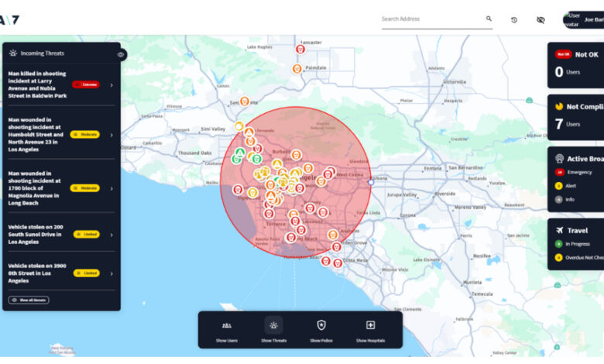Expand the Long Beach Magnolia Avenue incident

click(x=112, y=188)
